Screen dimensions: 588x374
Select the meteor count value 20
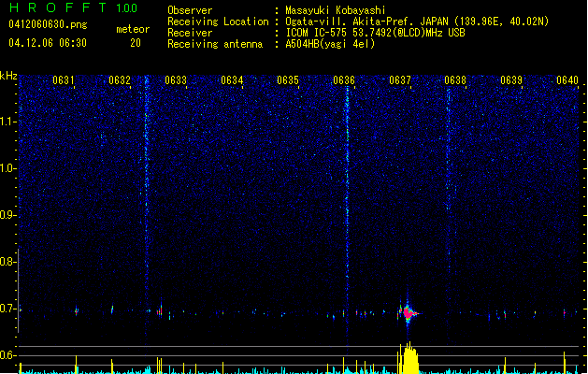click(x=136, y=43)
